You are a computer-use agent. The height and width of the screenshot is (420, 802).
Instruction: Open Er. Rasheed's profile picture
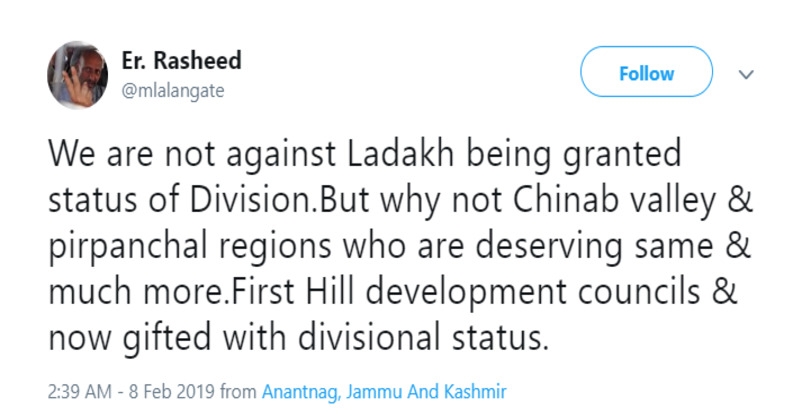[77, 75]
